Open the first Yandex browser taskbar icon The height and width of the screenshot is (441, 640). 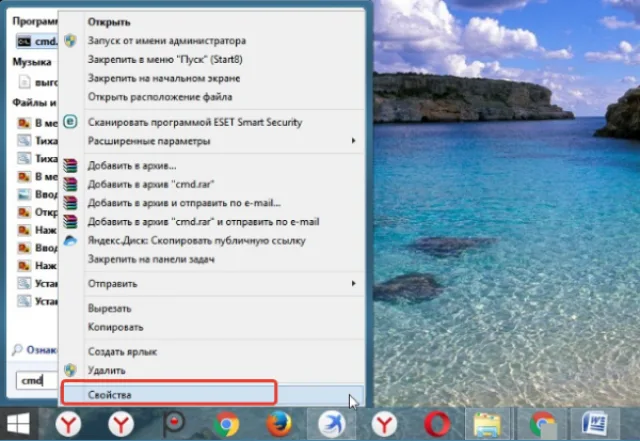(68, 424)
